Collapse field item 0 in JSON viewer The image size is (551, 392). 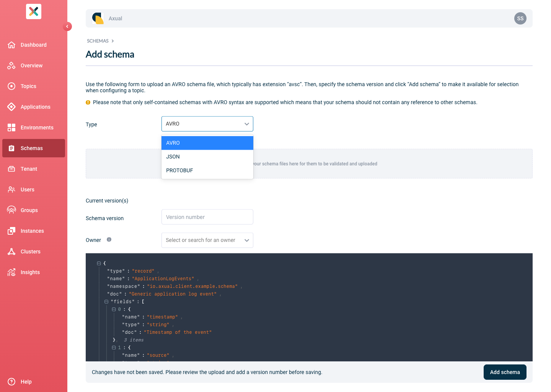(x=114, y=309)
